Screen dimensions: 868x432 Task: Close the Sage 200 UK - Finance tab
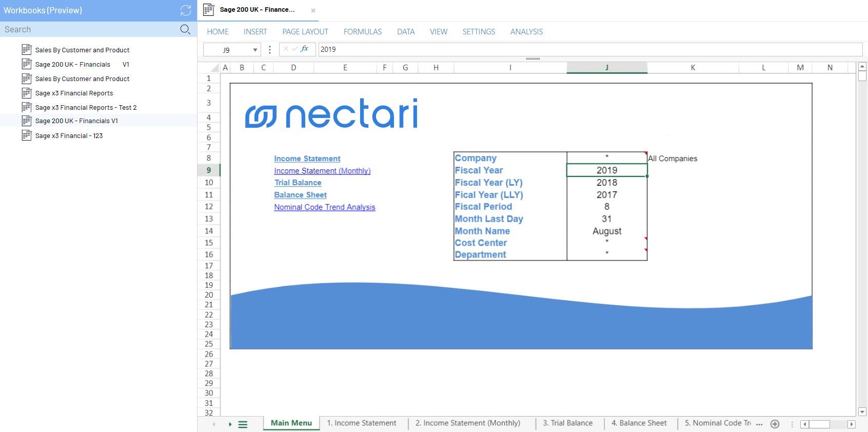point(313,10)
